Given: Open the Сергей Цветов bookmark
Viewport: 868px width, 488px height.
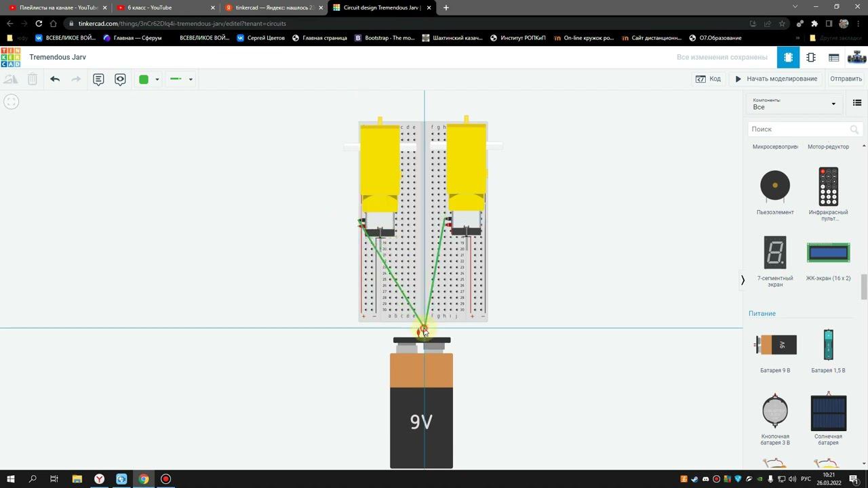Looking at the screenshot, I should pyautogui.click(x=260, y=38).
